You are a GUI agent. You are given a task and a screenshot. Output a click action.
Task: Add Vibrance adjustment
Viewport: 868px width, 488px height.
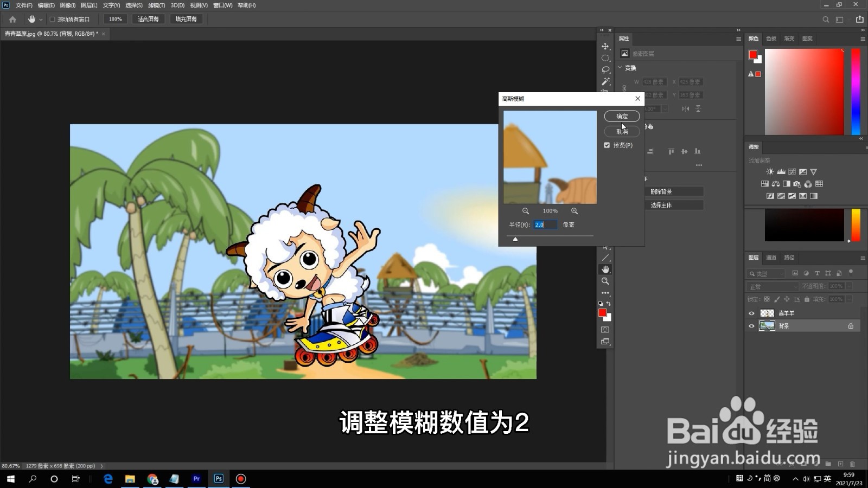814,172
